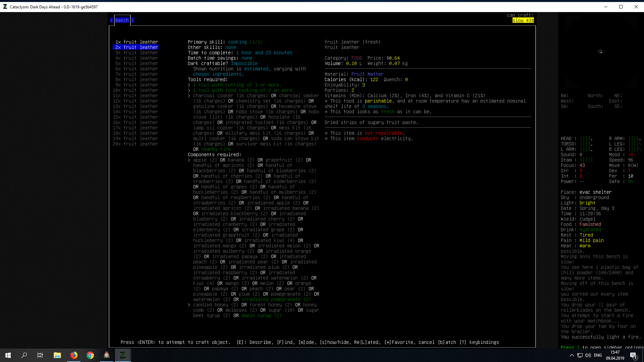Open taskbar search magnifier

click(24, 355)
